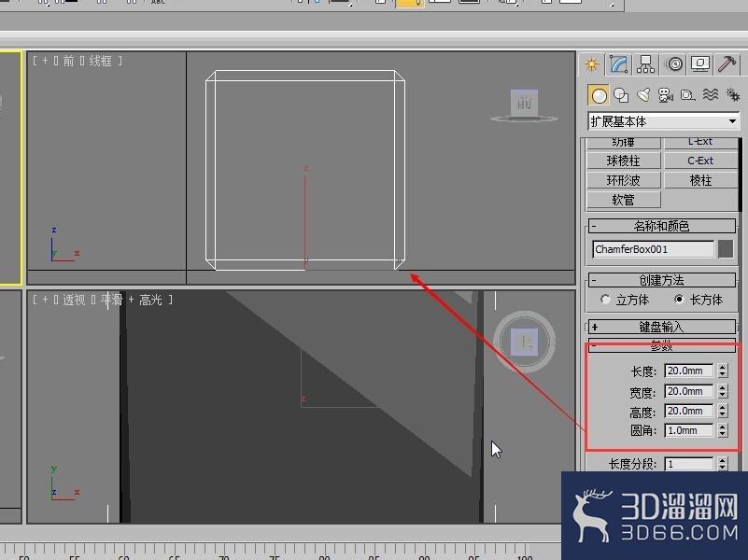Select the 长方体 radio button
The width and height of the screenshot is (748, 560).
coord(679,300)
